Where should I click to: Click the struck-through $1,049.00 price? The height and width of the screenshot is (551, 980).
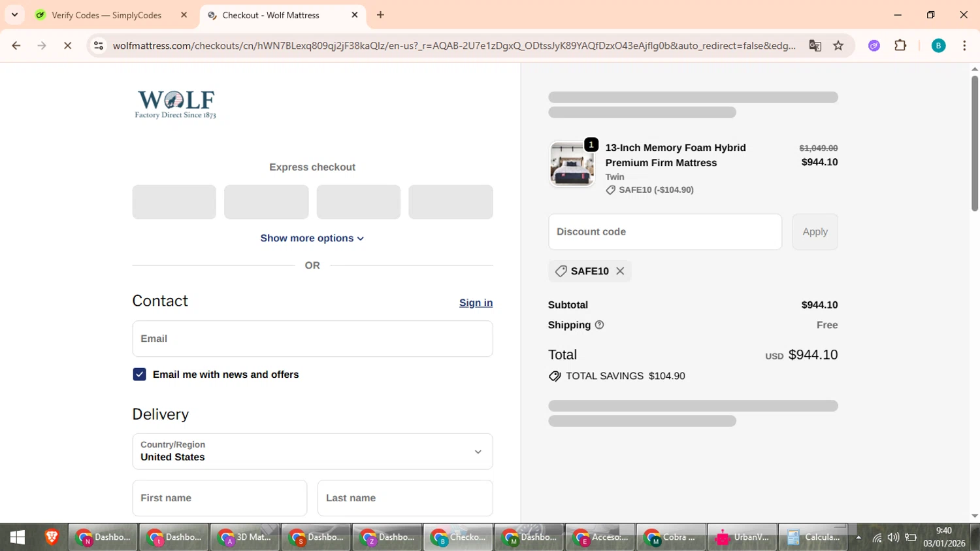818,148
